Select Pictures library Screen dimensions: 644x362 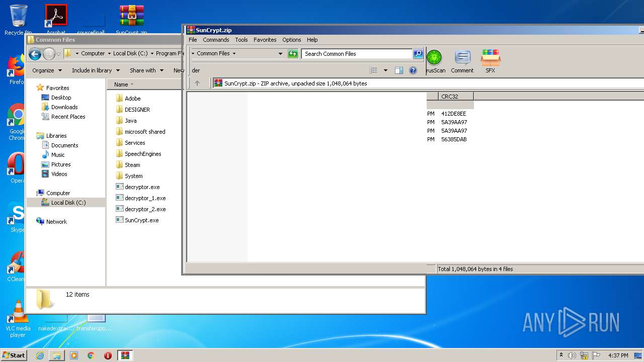(x=60, y=164)
